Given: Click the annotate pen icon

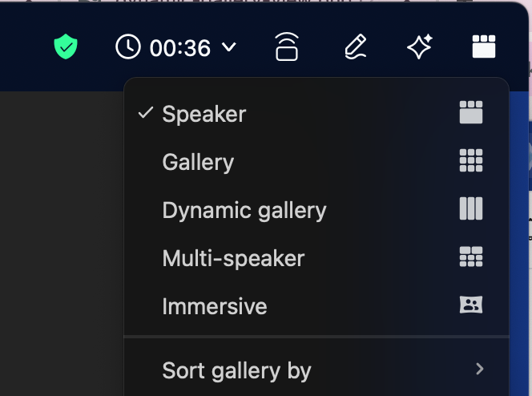Looking at the screenshot, I should 354,47.
